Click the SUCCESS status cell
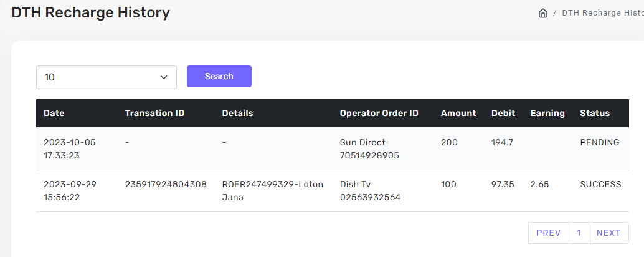Screen dimensions: 644x257 (x=600, y=184)
